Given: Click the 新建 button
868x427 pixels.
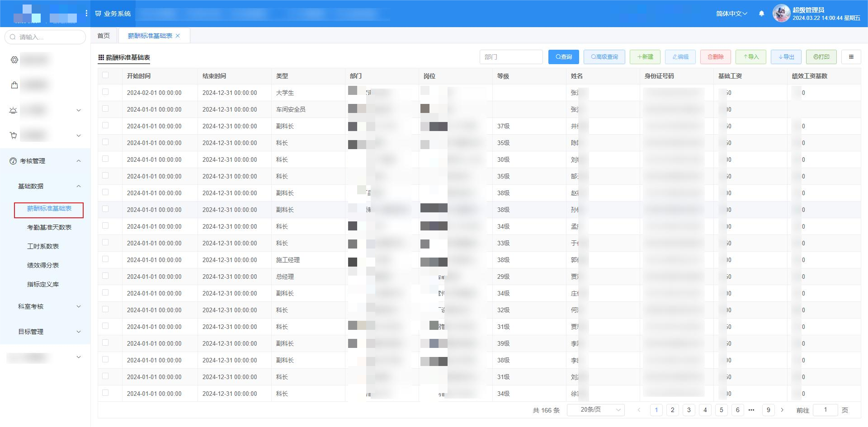Looking at the screenshot, I should [x=645, y=57].
